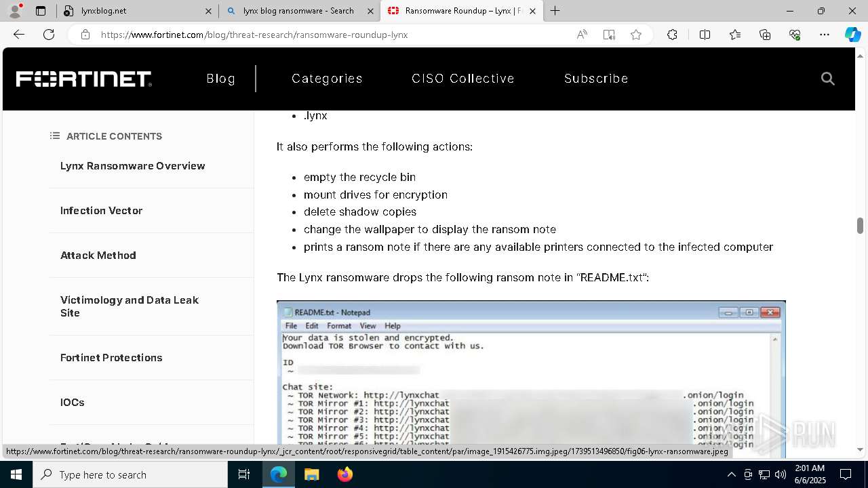Image resolution: width=868 pixels, height=488 pixels.
Task: Open the volume control tray icon
Action: tap(781, 474)
